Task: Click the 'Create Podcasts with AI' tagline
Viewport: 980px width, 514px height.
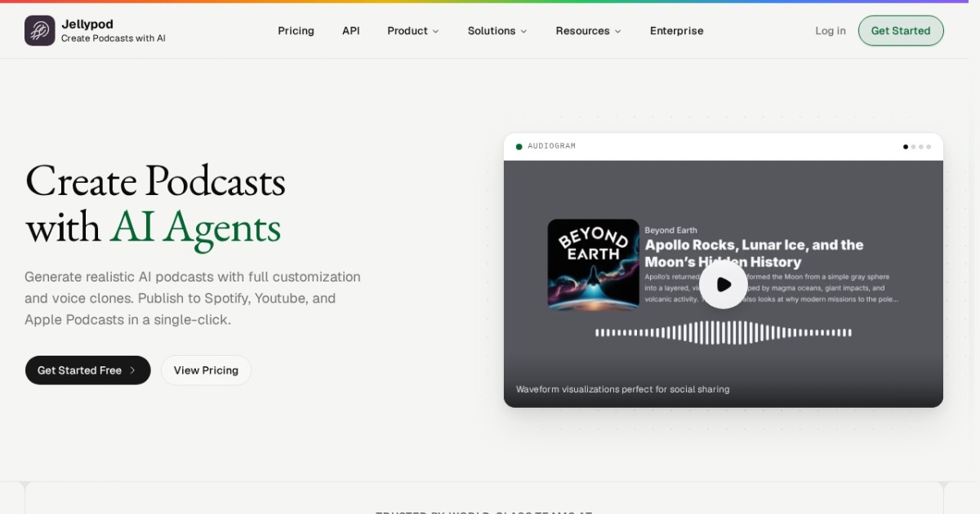Action: click(x=114, y=38)
